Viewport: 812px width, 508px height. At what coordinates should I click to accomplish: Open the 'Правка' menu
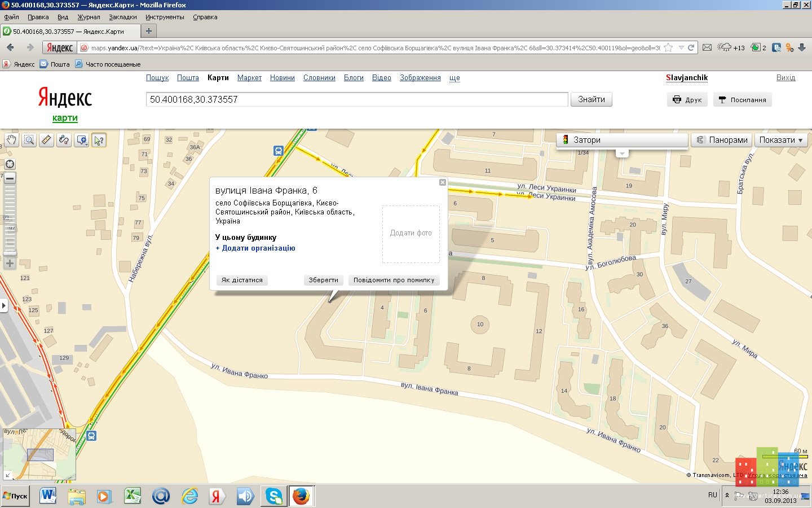pos(38,17)
